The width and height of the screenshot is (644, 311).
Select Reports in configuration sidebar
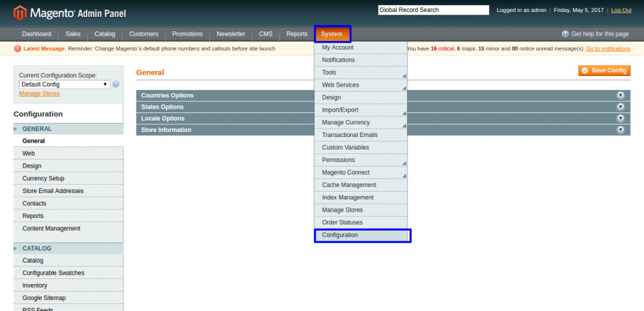(x=68, y=216)
